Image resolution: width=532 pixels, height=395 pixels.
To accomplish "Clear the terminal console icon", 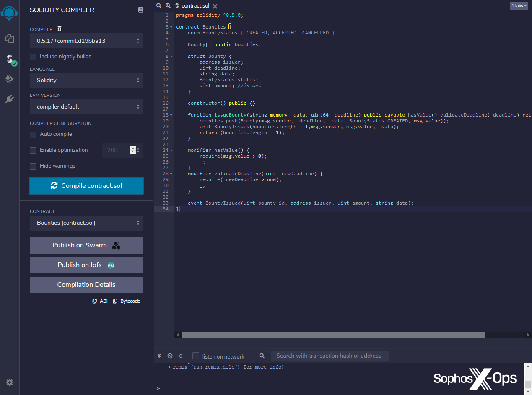I will pyautogui.click(x=170, y=356).
